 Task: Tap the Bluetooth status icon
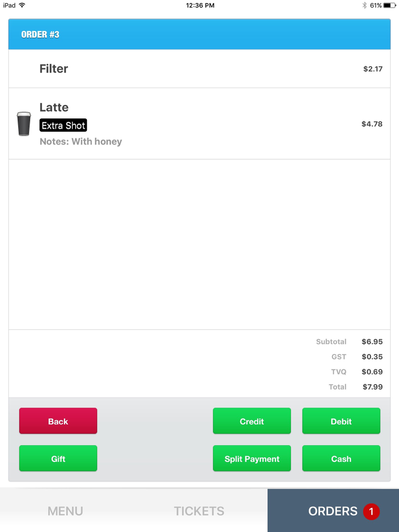tap(364, 6)
